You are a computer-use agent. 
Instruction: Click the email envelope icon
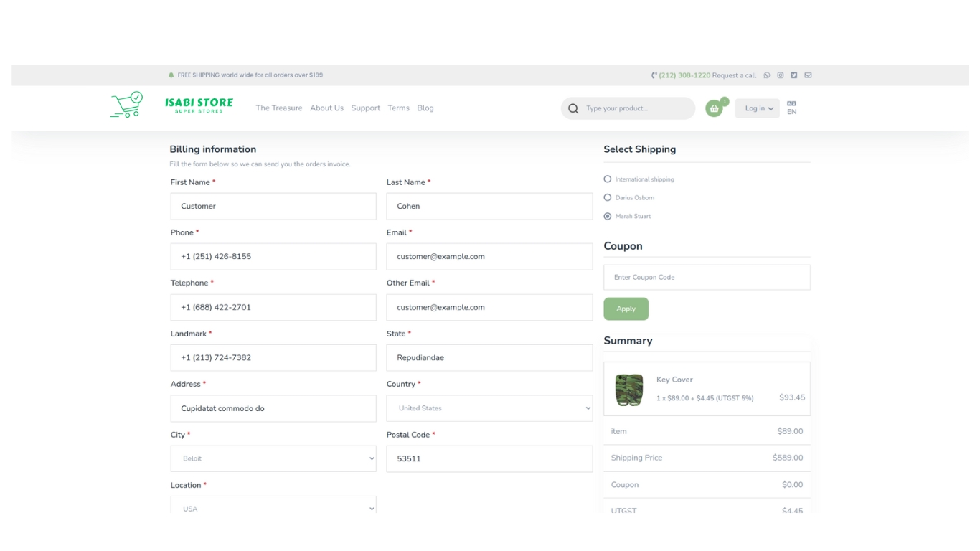point(808,75)
